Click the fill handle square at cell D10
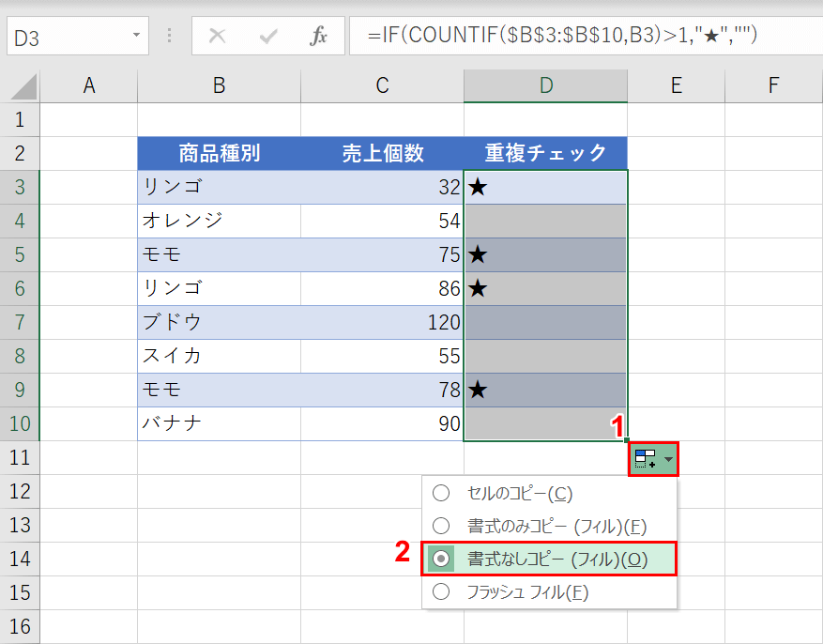This screenshot has height=644, width=823. tap(627, 441)
